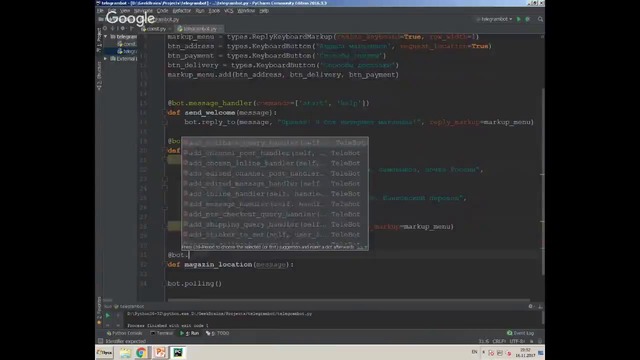Hide the Run tool window

coord(540,306)
